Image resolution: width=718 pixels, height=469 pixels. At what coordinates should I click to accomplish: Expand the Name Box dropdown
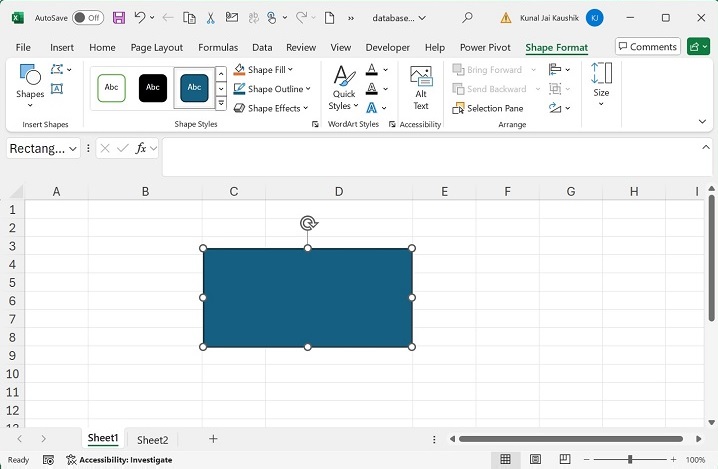pos(74,148)
